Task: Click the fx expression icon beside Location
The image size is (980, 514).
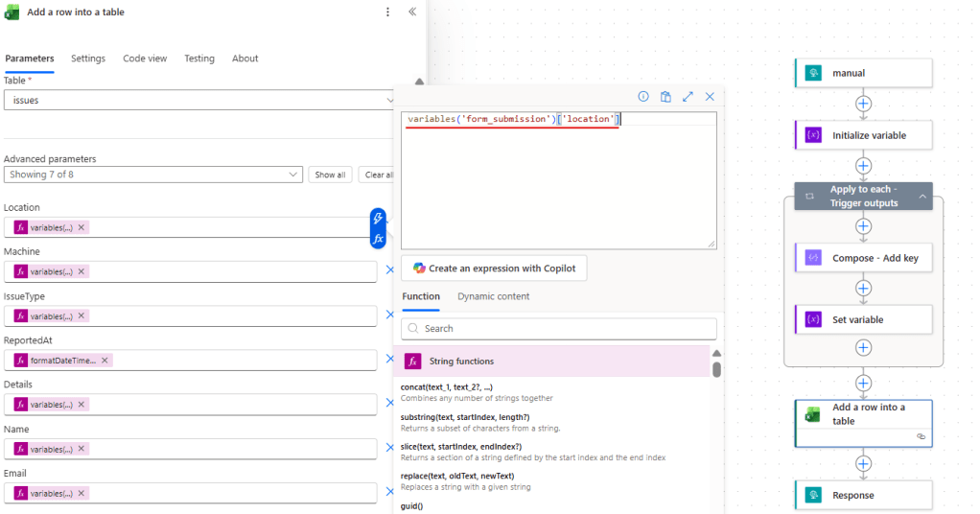Action: [379, 239]
